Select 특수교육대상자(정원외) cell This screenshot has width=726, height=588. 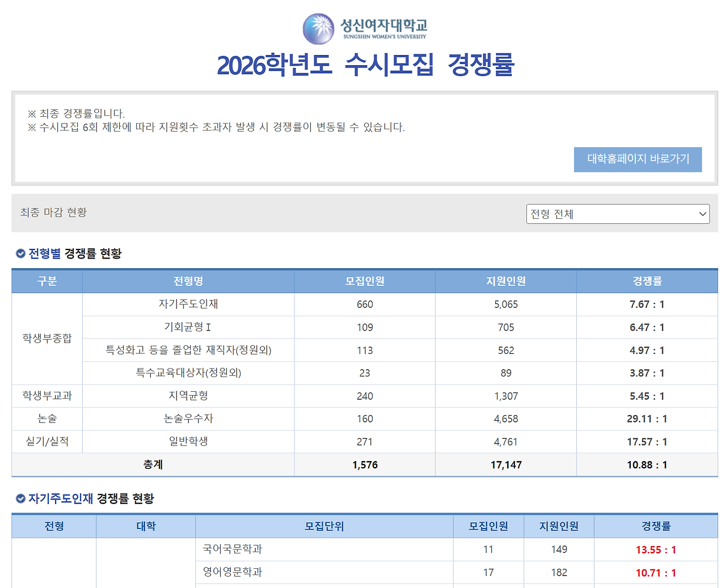pos(188,373)
